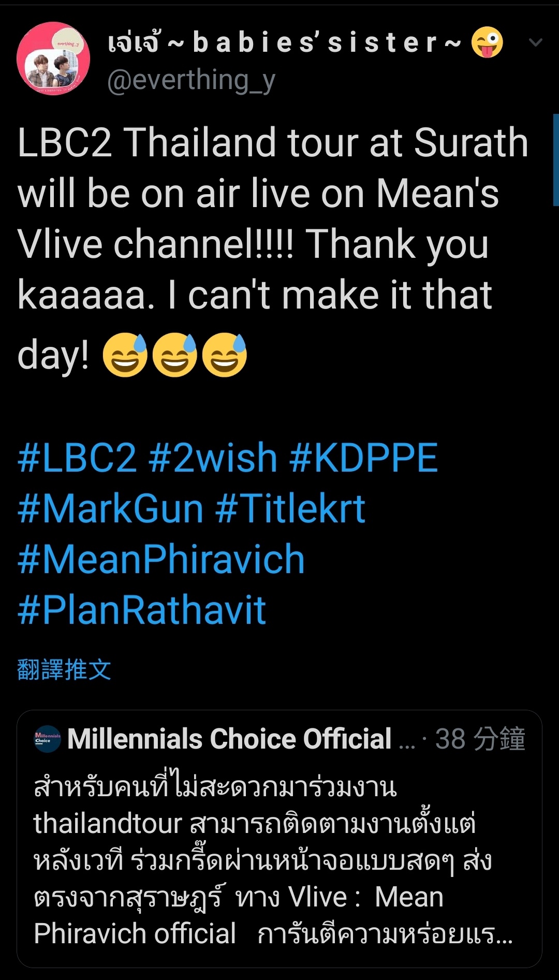Click the 38 分鐘 timestamp on quoted tweet
This screenshot has width=559, height=980.
click(480, 739)
